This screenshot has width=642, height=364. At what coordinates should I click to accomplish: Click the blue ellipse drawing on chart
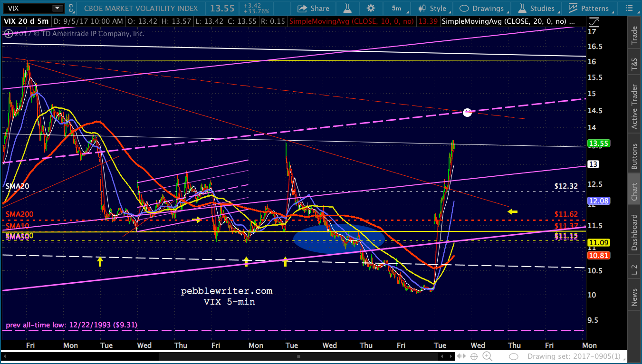(338, 238)
